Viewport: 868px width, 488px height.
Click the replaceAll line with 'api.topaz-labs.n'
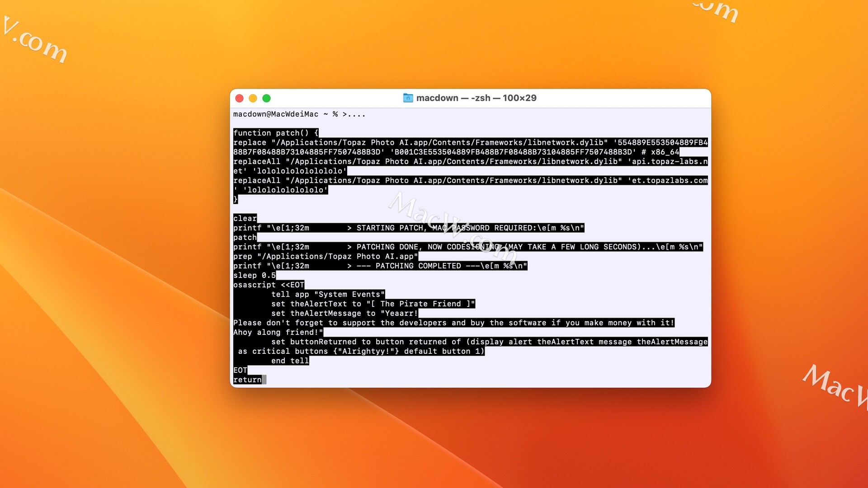click(471, 161)
